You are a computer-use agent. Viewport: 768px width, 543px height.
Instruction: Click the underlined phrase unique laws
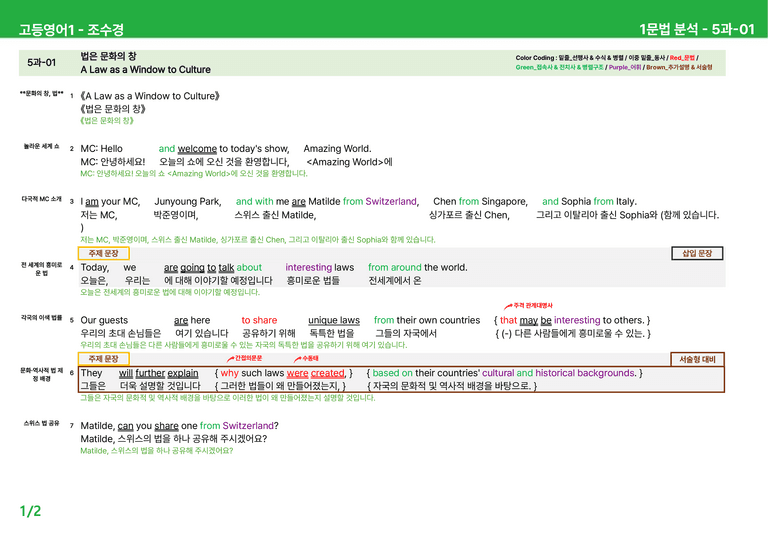click(334, 320)
